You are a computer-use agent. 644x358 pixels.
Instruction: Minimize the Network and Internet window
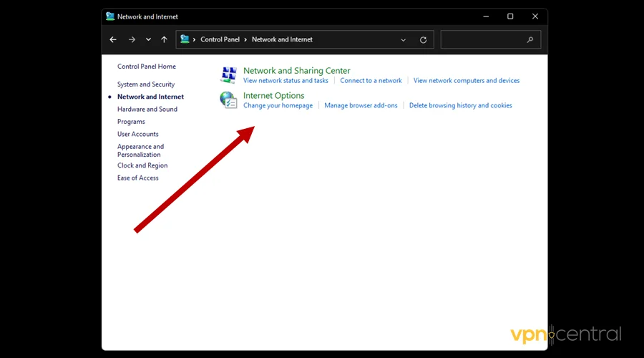pos(486,16)
